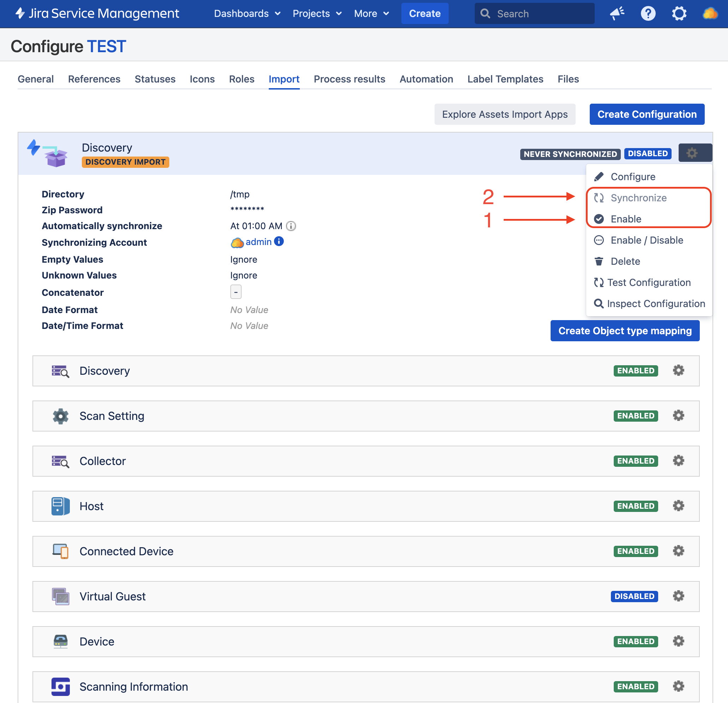Open gear menu for Host row
Screen dimensions: 728x703
pyautogui.click(x=678, y=506)
